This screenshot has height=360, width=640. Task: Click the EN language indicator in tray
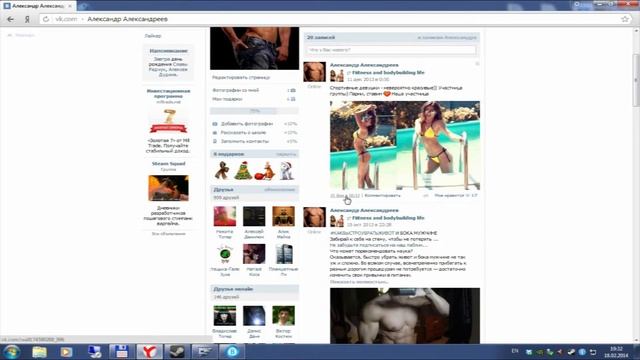click(x=515, y=351)
